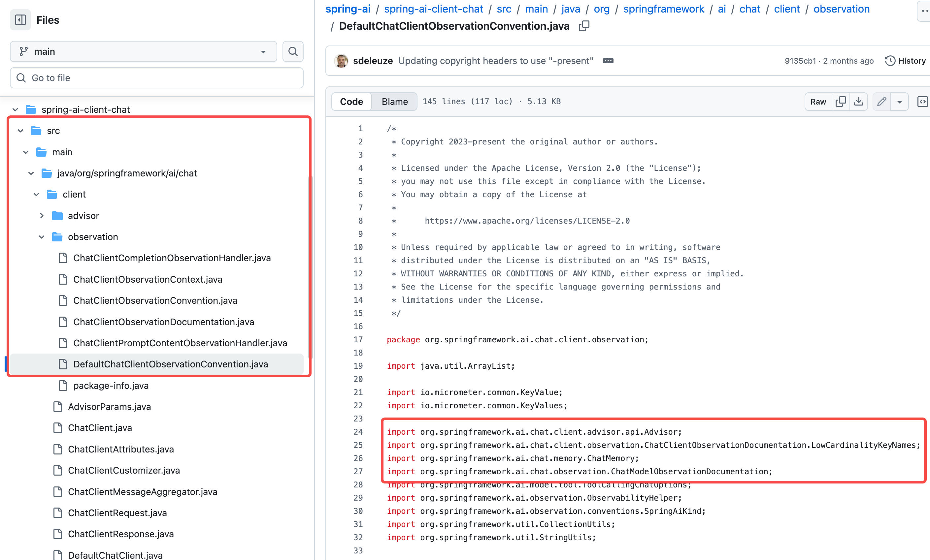Open ChatClientRequest.java file
930x560 pixels.
click(x=117, y=513)
